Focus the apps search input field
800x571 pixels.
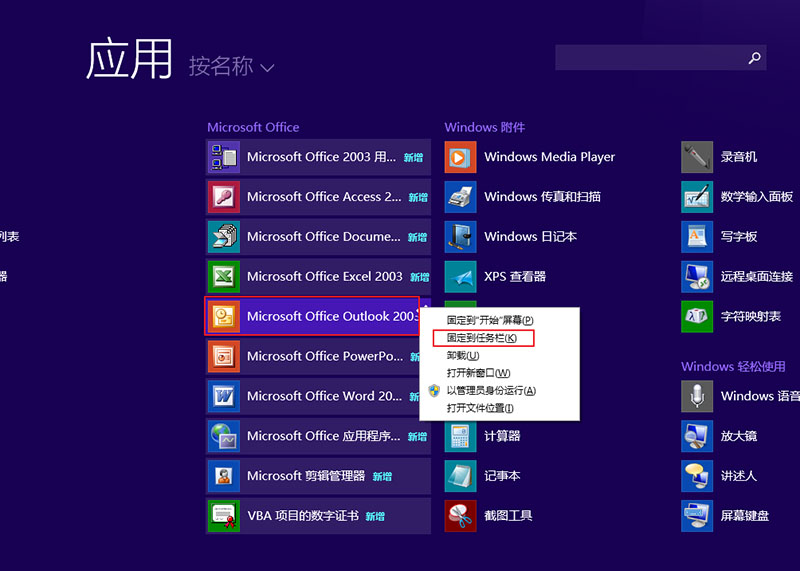(661, 58)
